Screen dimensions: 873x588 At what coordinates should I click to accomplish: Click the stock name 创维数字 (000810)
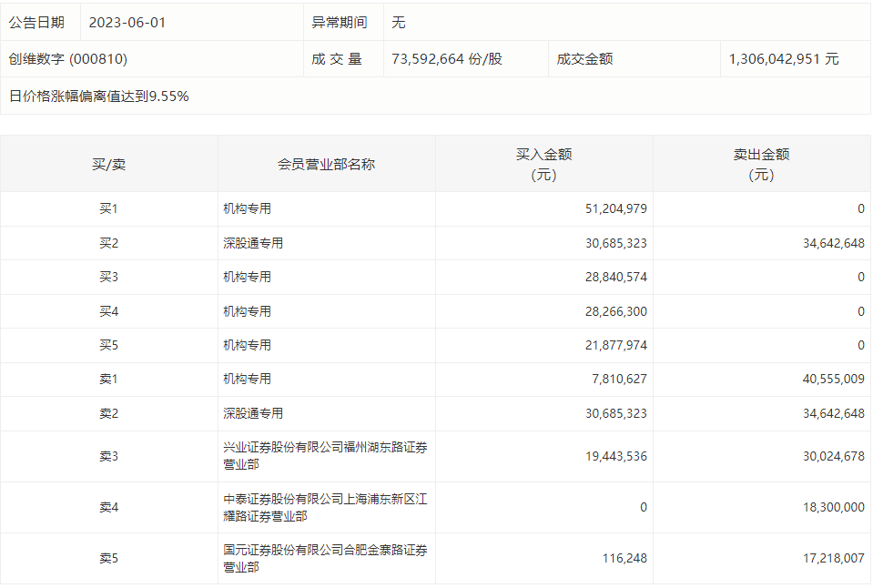point(68,59)
